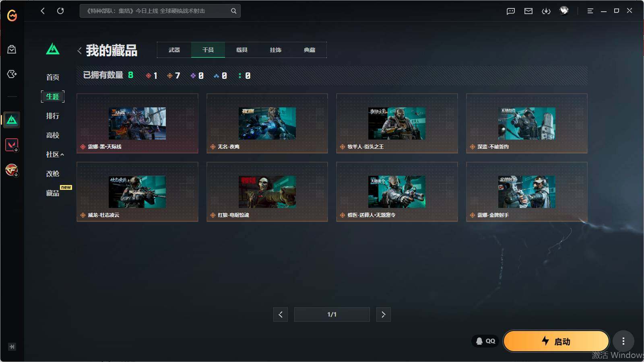Click the 露娜-黑·天际线 name label

[105, 147]
